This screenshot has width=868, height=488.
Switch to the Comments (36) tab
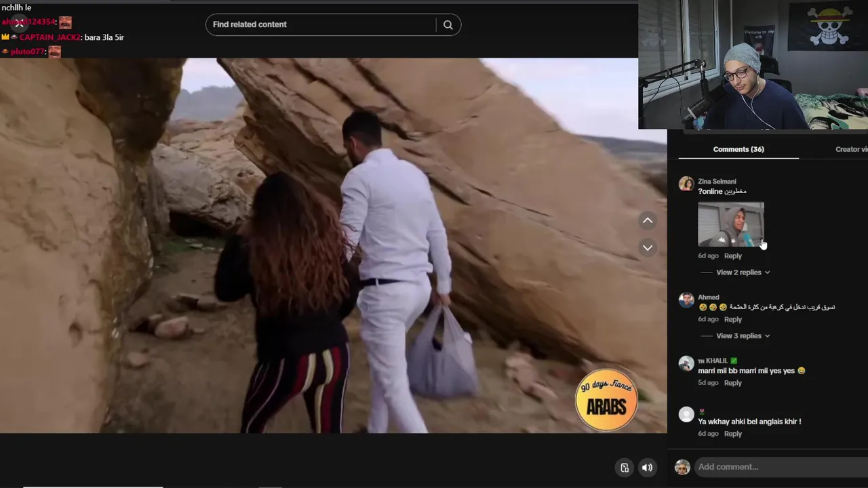[x=738, y=149]
